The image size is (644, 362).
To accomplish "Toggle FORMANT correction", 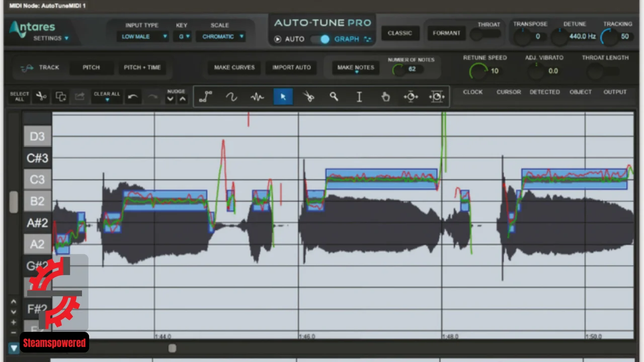I will pyautogui.click(x=446, y=33).
